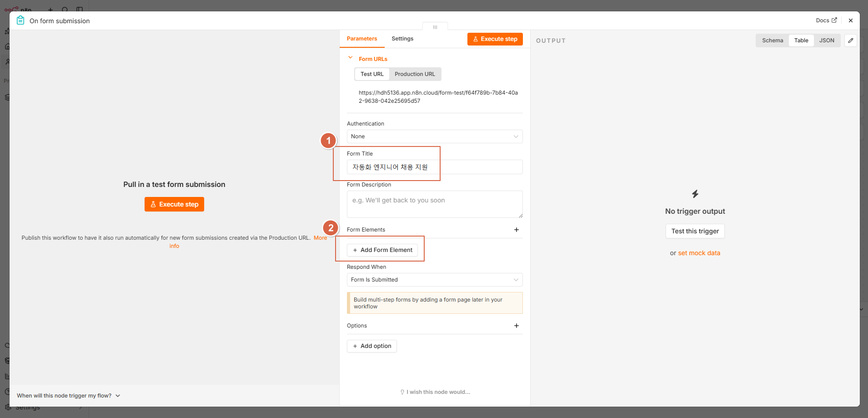Click the Test this trigger button

(695, 231)
